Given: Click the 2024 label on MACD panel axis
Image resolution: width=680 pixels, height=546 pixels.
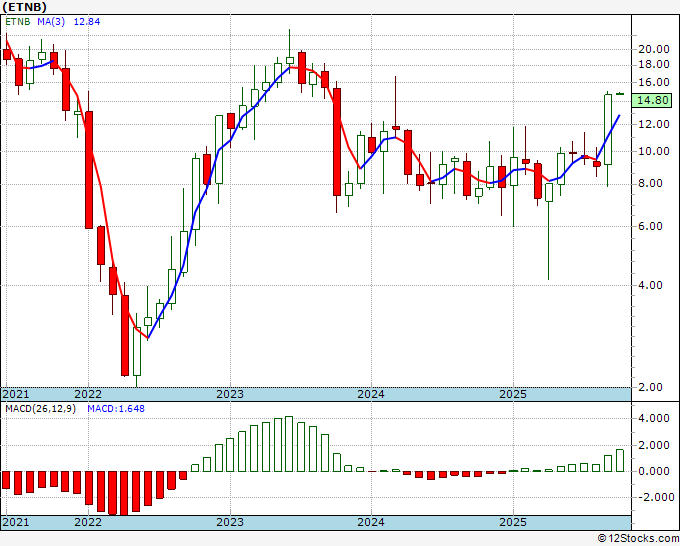Looking at the screenshot, I should [371, 522].
